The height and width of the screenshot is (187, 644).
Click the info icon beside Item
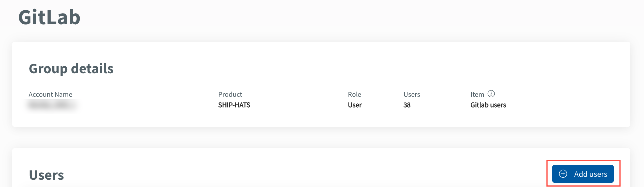pos(491,94)
